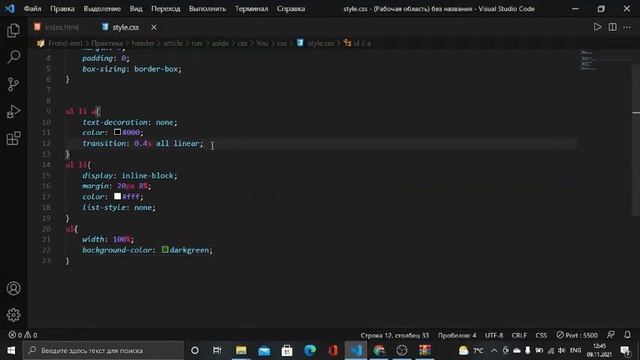
Task: Open the Mail app from the taskbar
Action: click(x=264, y=350)
